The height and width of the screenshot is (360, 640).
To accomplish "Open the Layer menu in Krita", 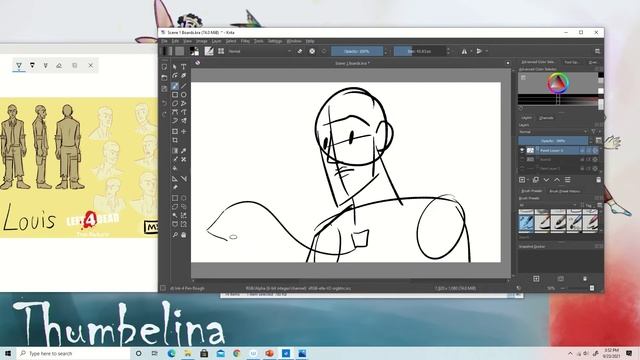I will pos(216,41).
